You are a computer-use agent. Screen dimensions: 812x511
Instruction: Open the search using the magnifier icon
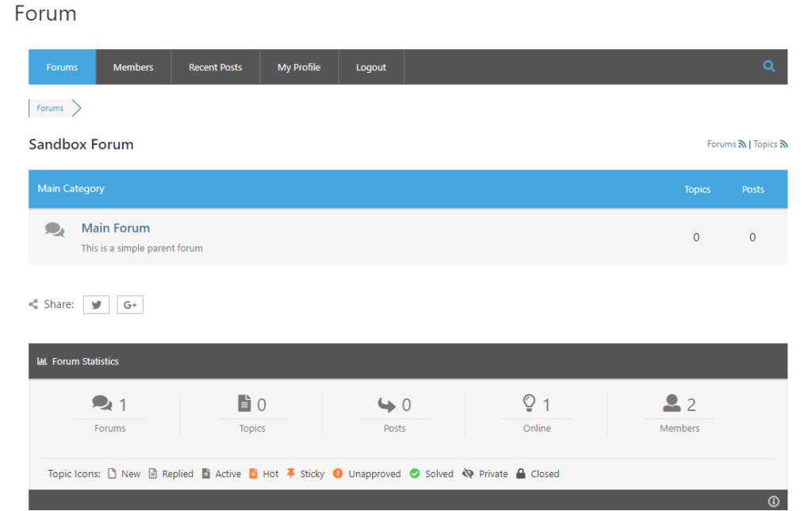click(x=768, y=67)
